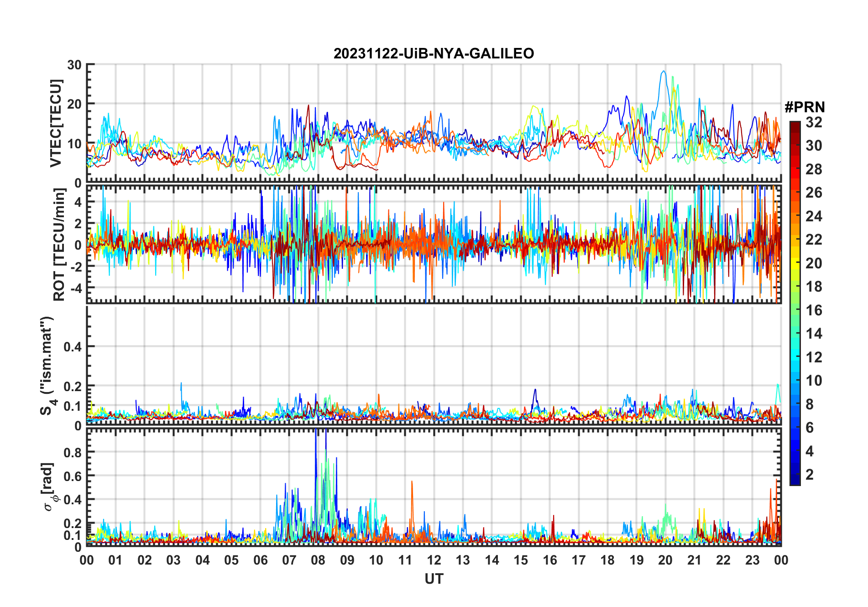Click x-axis tick label 08

point(318,560)
